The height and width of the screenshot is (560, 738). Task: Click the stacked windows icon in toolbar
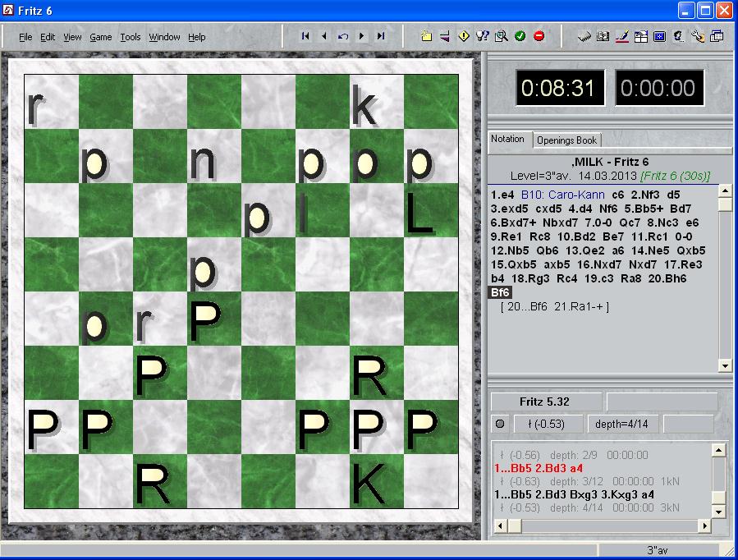click(x=717, y=36)
